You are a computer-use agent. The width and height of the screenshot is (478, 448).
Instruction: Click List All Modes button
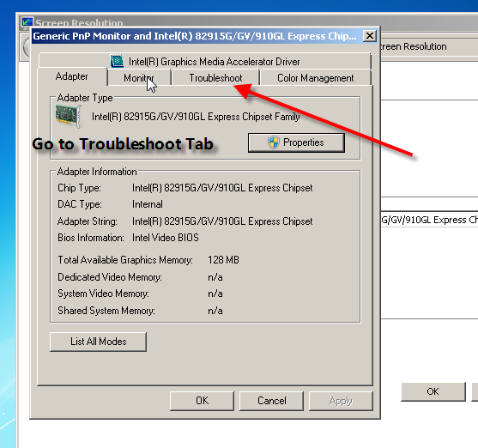tap(98, 342)
